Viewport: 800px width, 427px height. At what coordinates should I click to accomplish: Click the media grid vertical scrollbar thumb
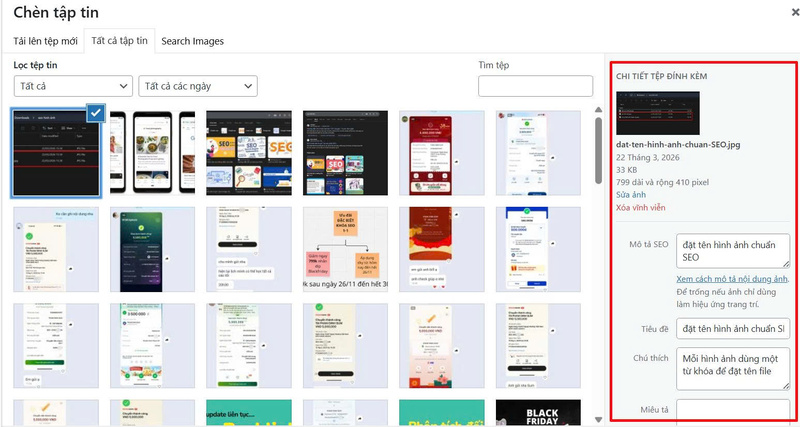(x=598, y=150)
